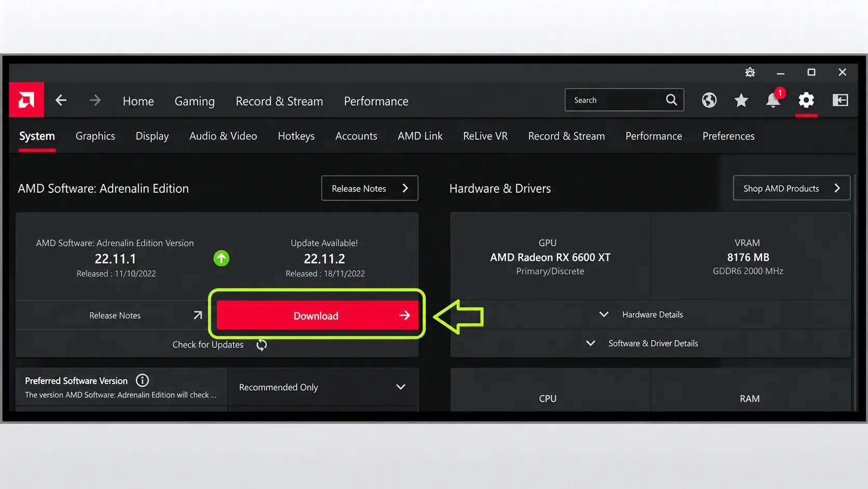Switch to Performance settings tab

click(654, 136)
